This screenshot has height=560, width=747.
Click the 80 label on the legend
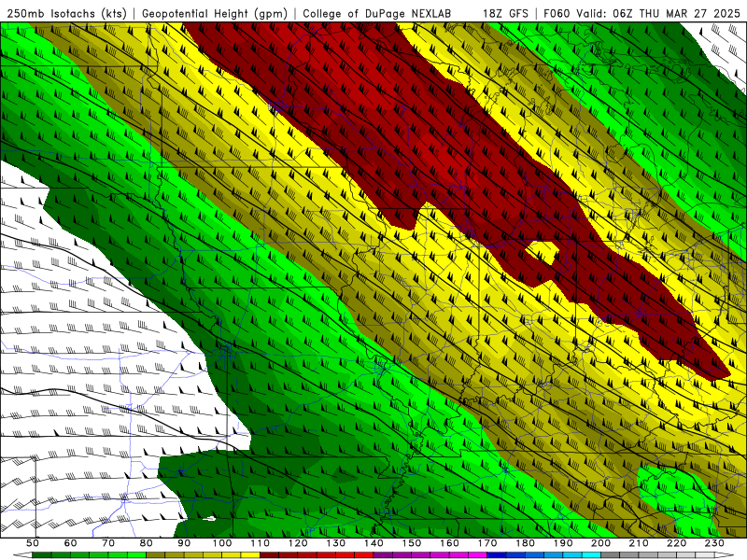pyautogui.click(x=147, y=543)
